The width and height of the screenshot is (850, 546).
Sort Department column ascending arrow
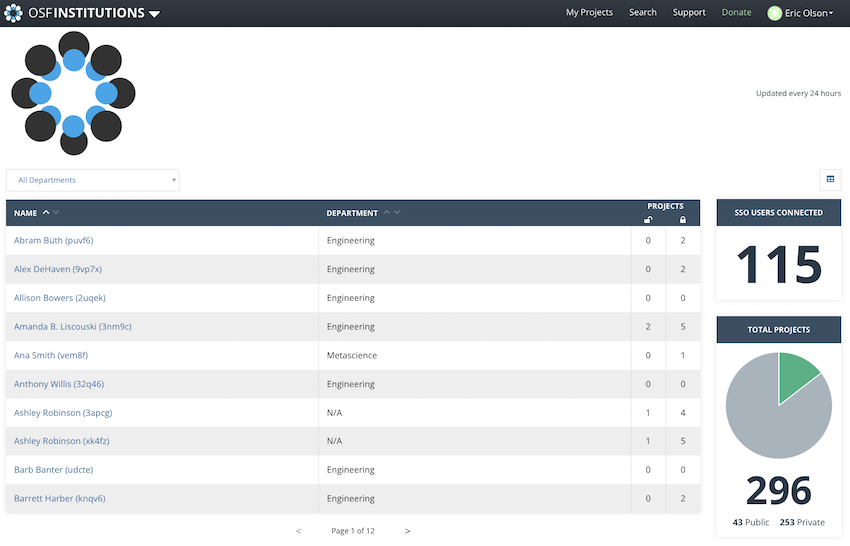[x=387, y=212]
